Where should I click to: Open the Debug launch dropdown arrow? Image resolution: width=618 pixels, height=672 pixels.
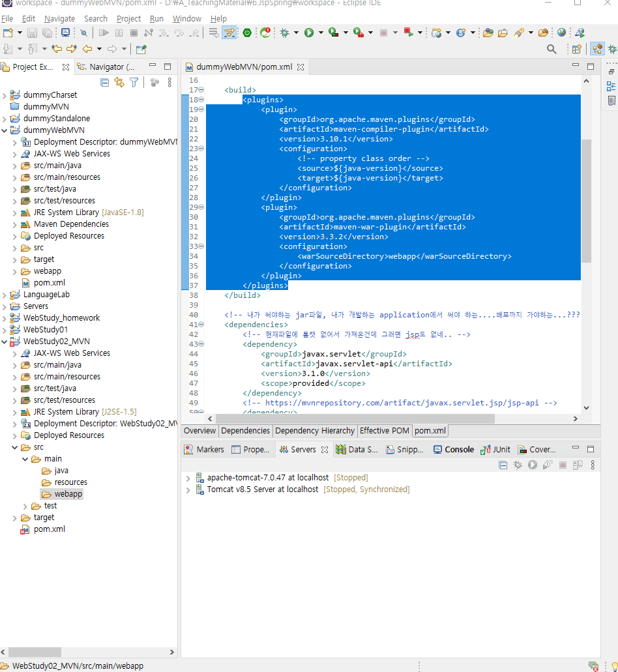pyautogui.click(x=296, y=33)
